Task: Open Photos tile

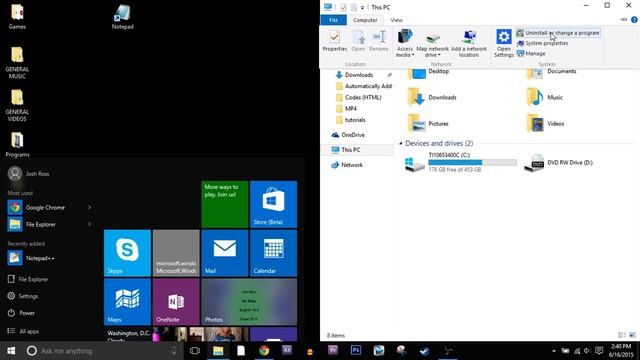Action: click(249, 302)
